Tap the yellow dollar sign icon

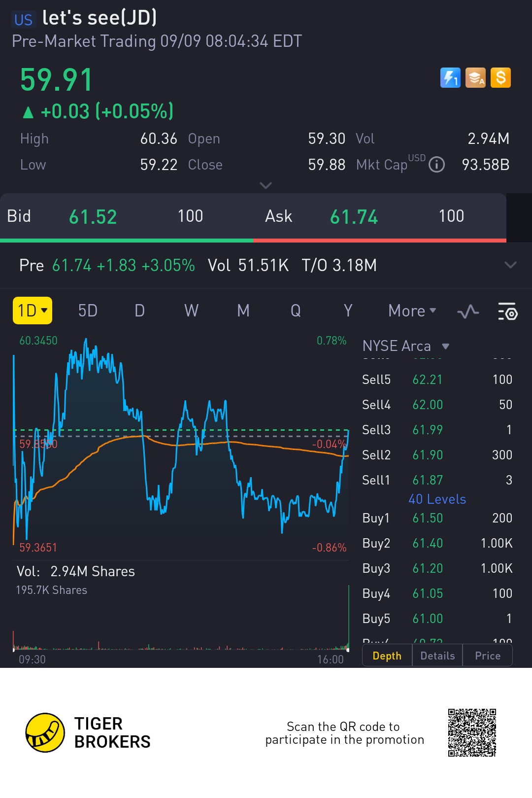(x=500, y=78)
